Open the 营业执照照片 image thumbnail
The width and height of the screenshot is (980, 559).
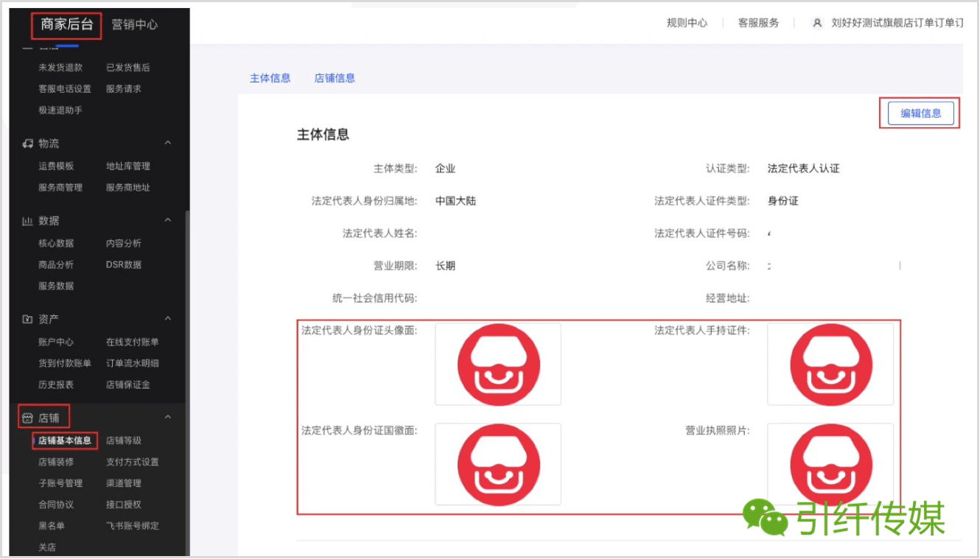tap(830, 464)
